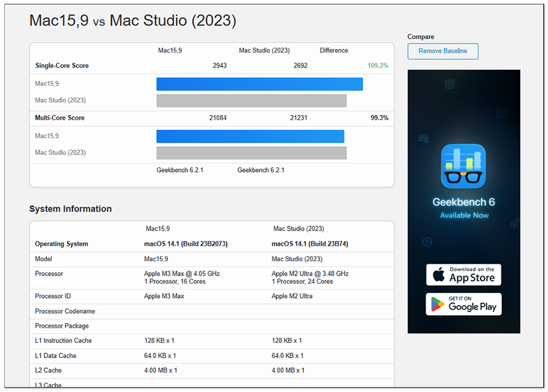
Task: Select Mac Studio (2023) value in Model row
Action: click(x=297, y=259)
